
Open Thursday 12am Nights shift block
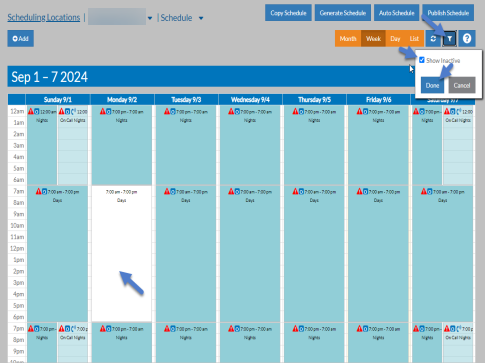tap(314, 145)
